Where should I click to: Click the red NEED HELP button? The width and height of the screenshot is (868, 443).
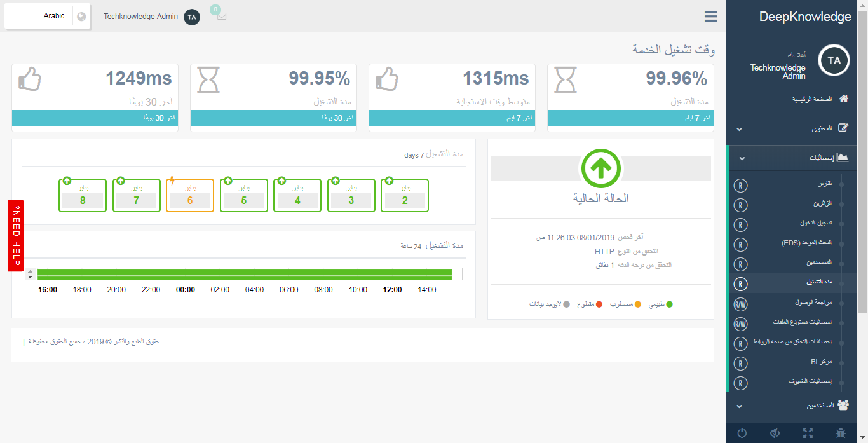click(17, 235)
